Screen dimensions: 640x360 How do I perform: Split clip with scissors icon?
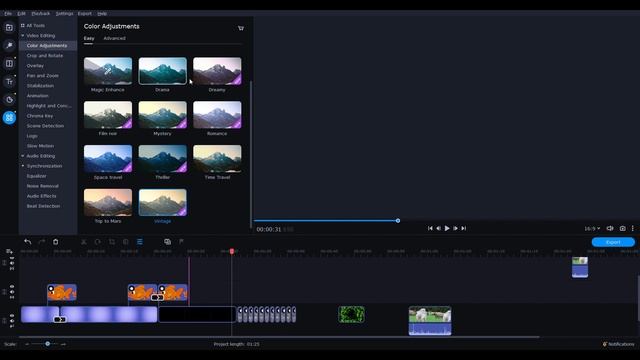pos(84,242)
